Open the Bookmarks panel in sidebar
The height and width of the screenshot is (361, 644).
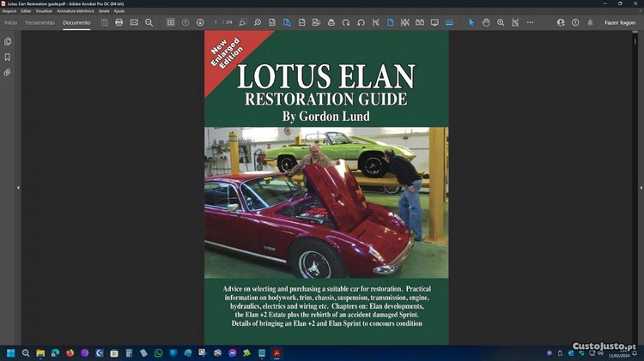click(8, 57)
